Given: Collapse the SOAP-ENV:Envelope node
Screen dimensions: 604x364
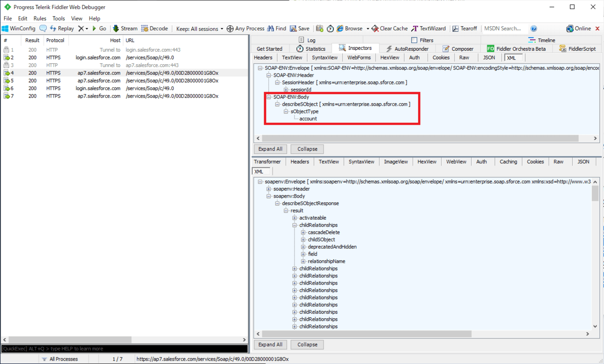Looking at the screenshot, I should (x=260, y=68).
